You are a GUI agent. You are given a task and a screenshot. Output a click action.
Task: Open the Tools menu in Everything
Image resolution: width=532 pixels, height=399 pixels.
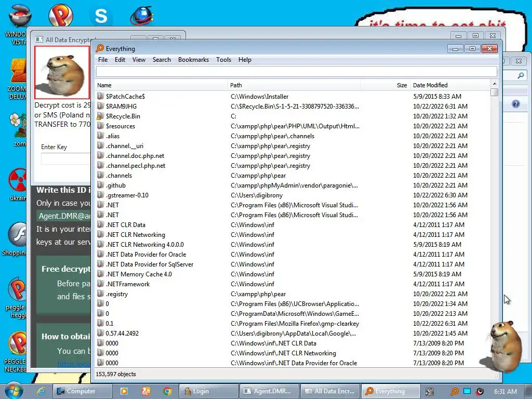(223, 60)
